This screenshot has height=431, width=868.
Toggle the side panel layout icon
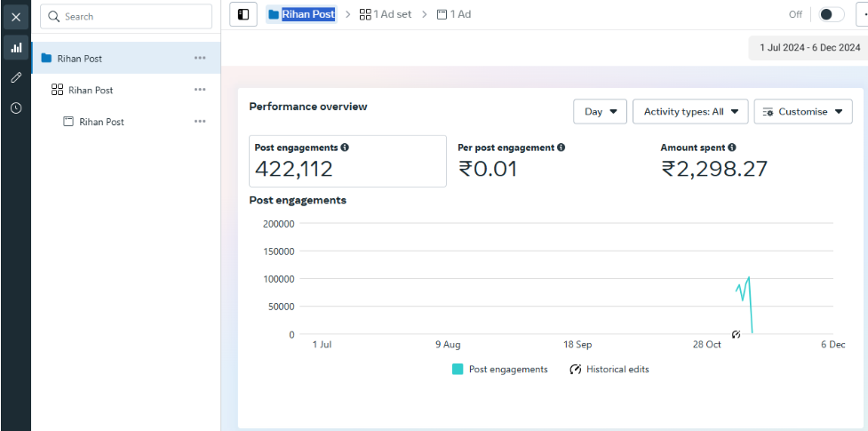pos(243,14)
